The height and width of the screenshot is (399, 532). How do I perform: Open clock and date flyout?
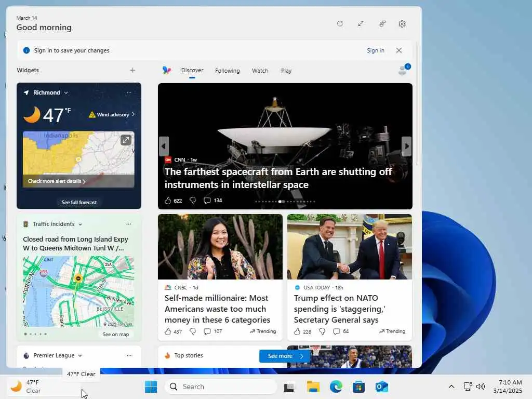tap(508, 387)
